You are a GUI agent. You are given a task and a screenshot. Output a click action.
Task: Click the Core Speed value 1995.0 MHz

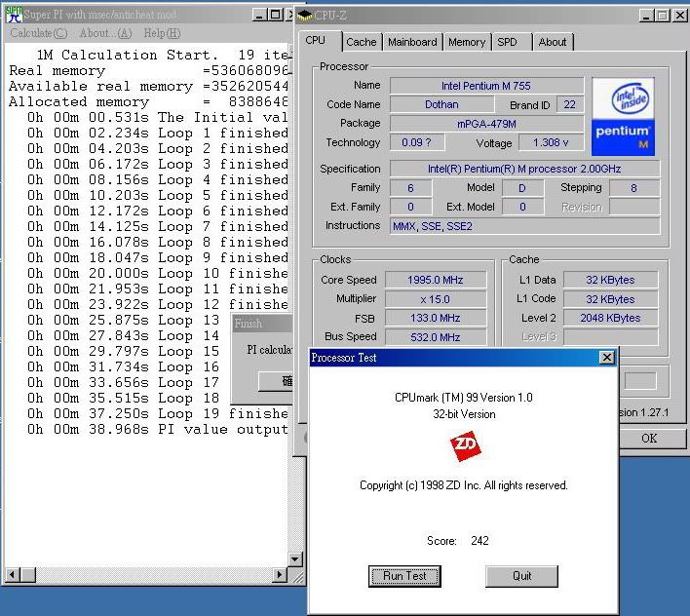[436, 280]
